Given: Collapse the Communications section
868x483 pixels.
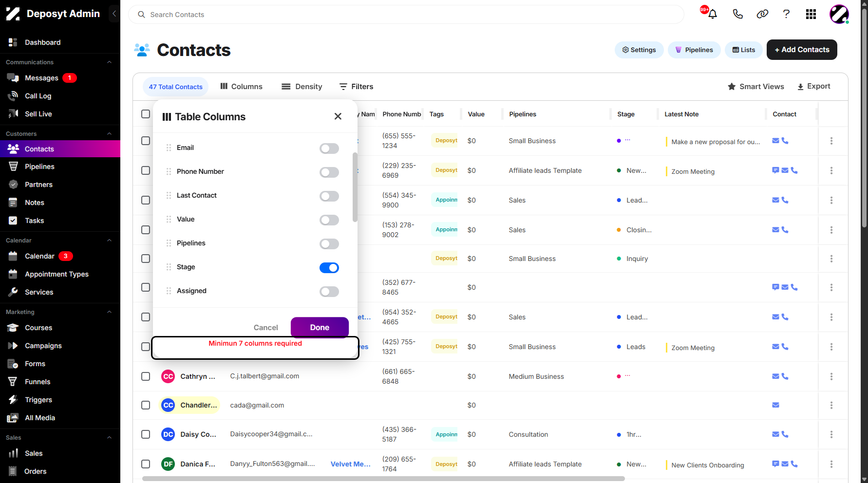Looking at the screenshot, I should pos(110,62).
